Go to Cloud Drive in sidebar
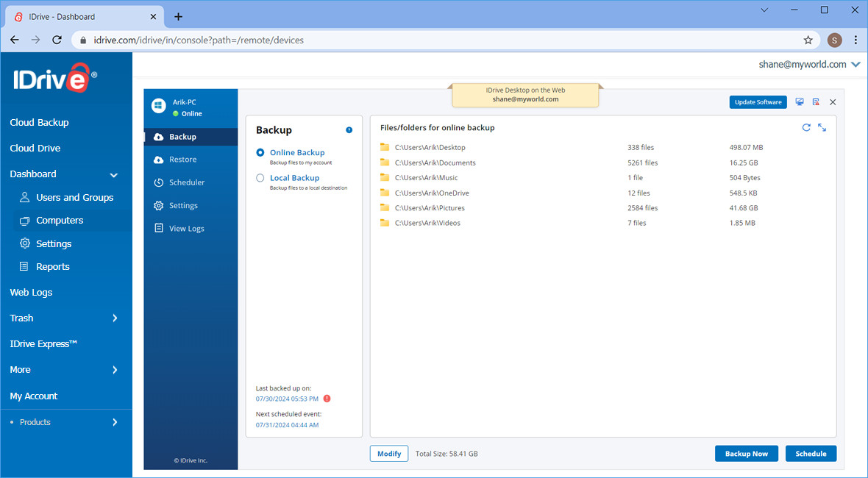Viewport: 868px width, 478px height. tap(35, 149)
